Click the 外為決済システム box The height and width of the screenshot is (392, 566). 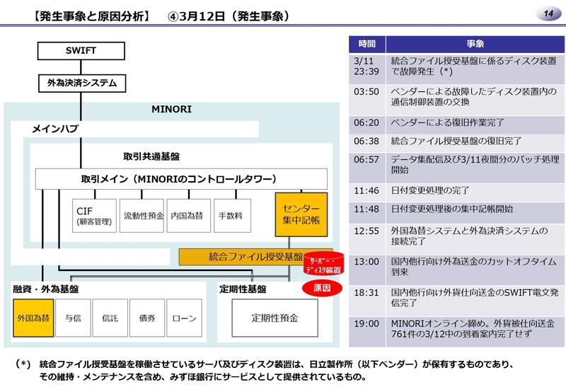[x=82, y=83]
